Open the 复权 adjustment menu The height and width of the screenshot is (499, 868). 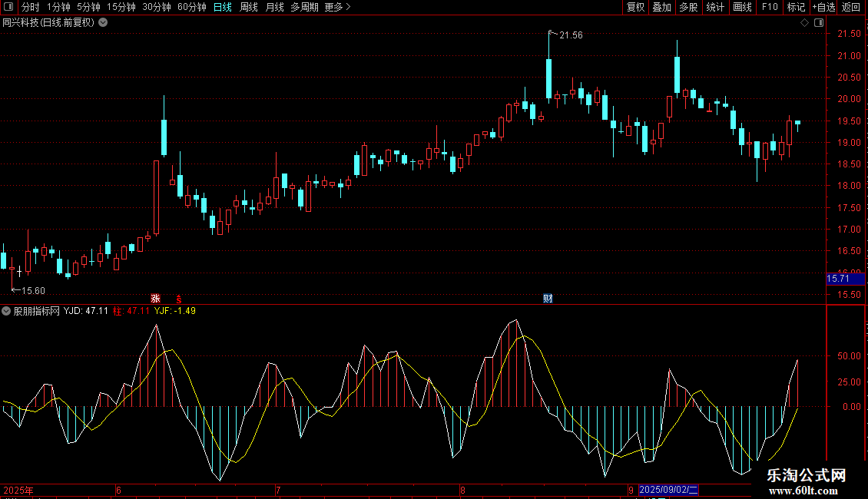tap(635, 7)
